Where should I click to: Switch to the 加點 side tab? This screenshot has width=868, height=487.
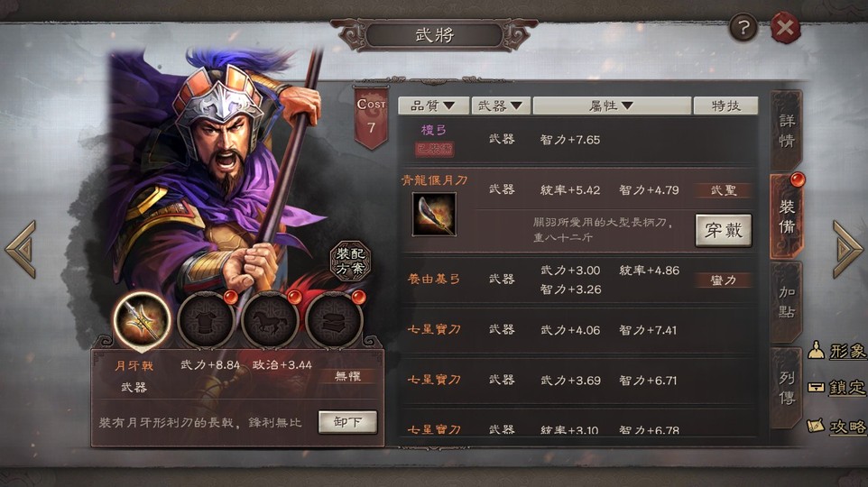pos(786,301)
